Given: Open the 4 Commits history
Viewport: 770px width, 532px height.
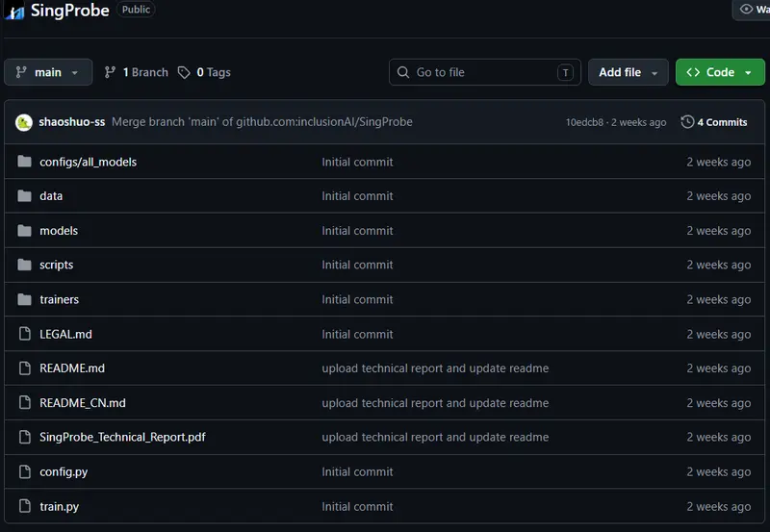Looking at the screenshot, I should (714, 122).
